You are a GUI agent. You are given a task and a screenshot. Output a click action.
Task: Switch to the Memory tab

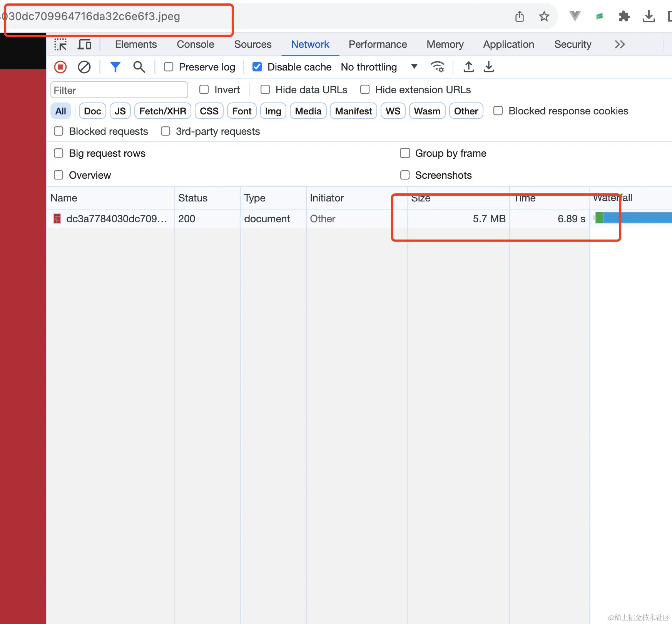click(x=445, y=45)
